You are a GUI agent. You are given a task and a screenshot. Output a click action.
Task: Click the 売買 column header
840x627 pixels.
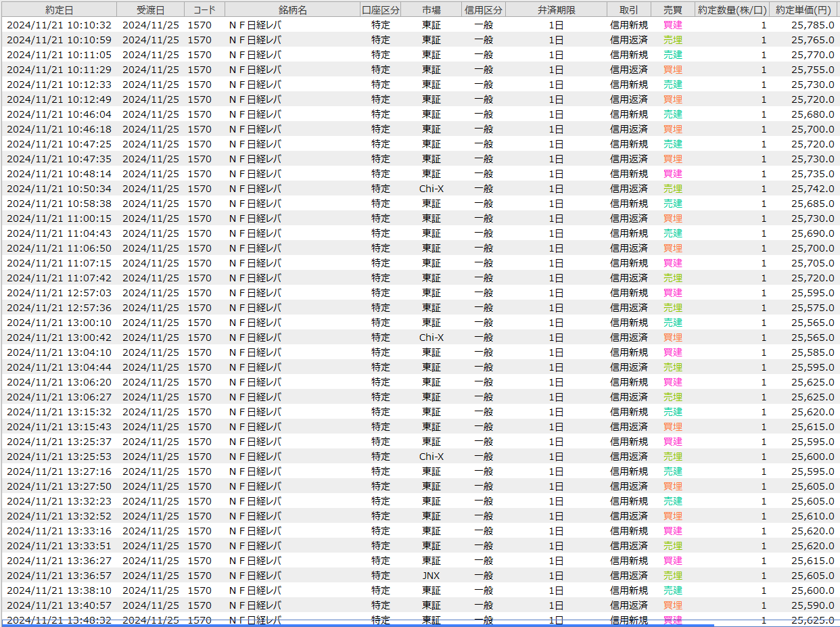point(672,10)
